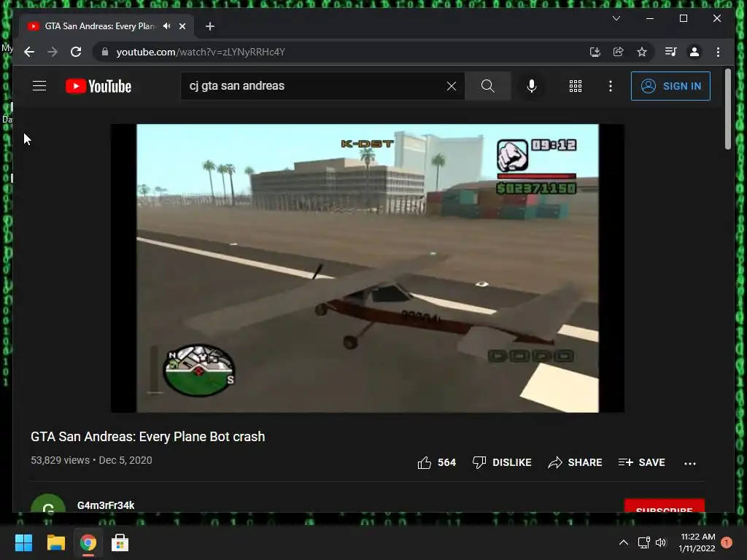Clear the search box with X icon
Image resolution: width=747 pixels, height=560 pixels.
point(451,86)
